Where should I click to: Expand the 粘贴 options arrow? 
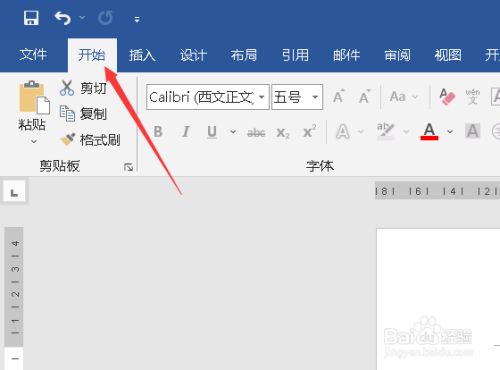(33, 142)
